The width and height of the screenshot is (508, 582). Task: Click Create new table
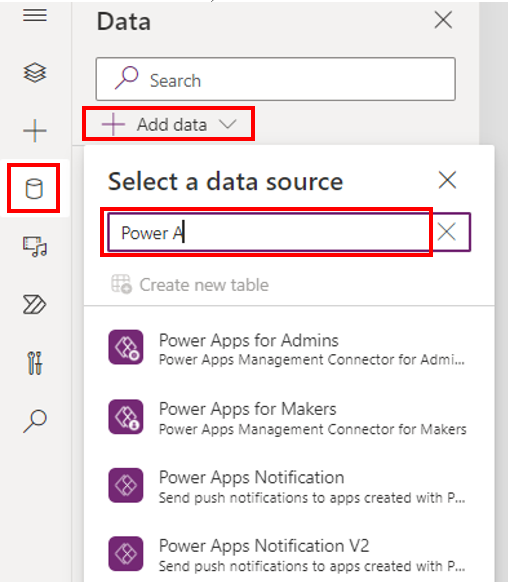(190, 285)
